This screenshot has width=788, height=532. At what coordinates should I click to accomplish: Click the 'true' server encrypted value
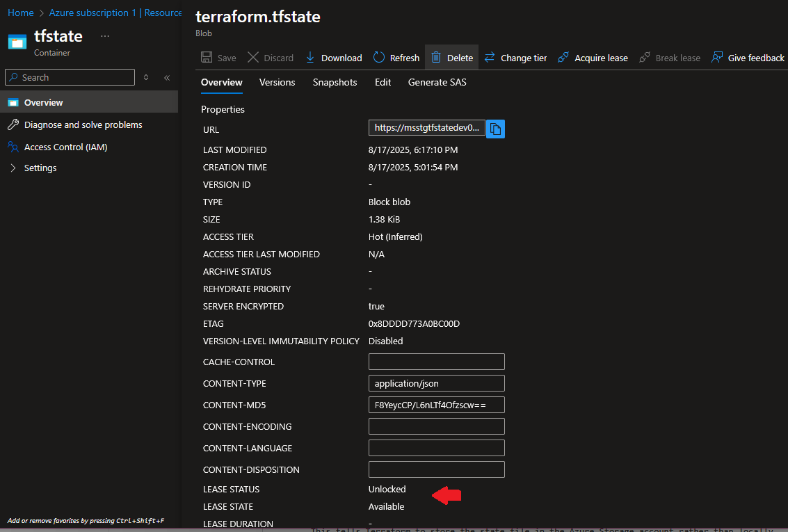pyautogui.click(x=376, y=307)
